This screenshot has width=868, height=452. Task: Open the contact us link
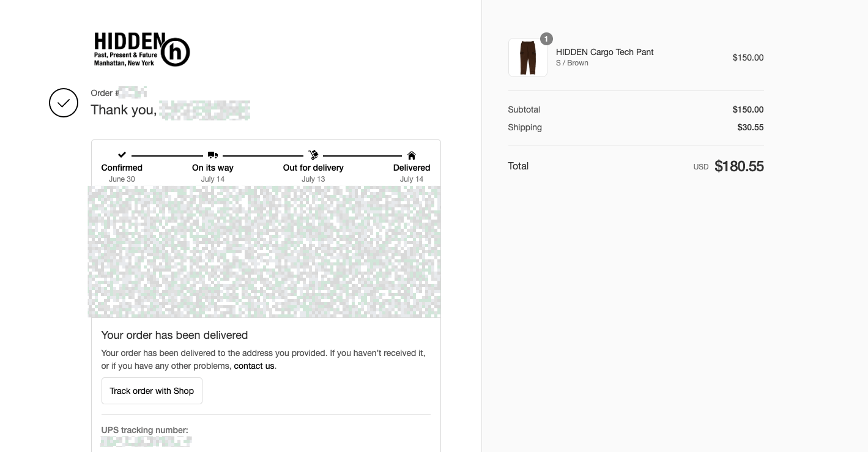coord(254,366)
